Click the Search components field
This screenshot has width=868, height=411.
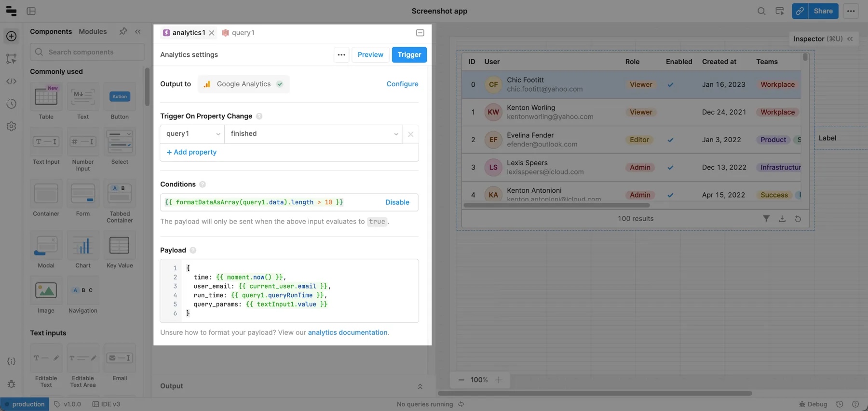(87, 52)
